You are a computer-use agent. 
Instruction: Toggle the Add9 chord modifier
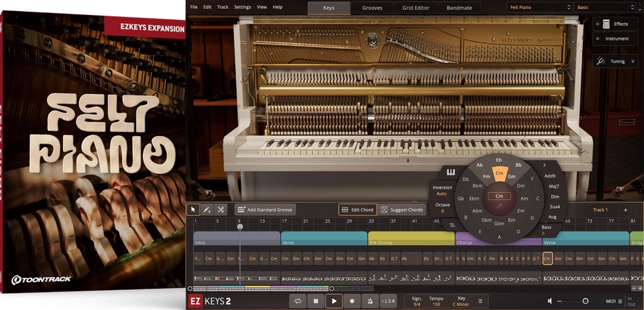[549, 176]
